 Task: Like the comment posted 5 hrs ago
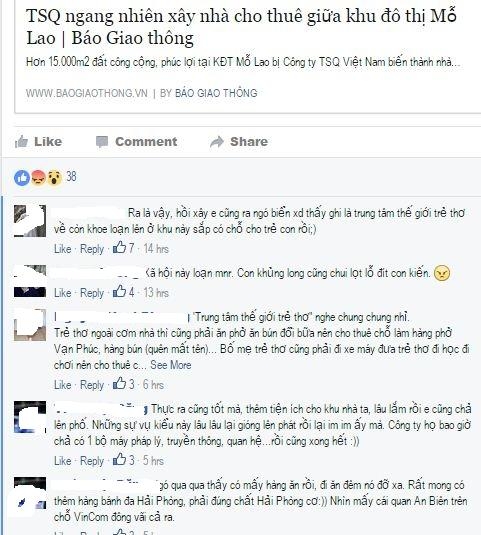pos(62,461)
